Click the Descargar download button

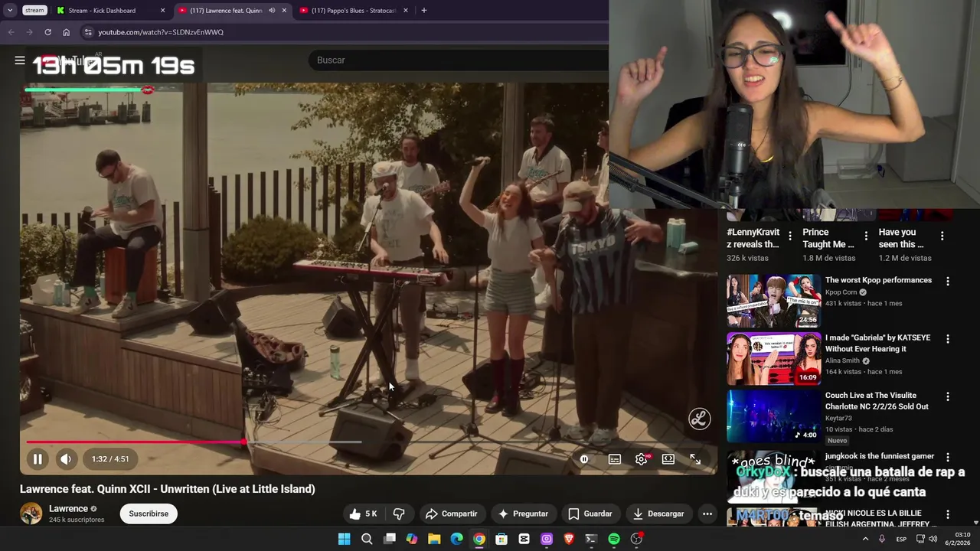pos(658,514)
